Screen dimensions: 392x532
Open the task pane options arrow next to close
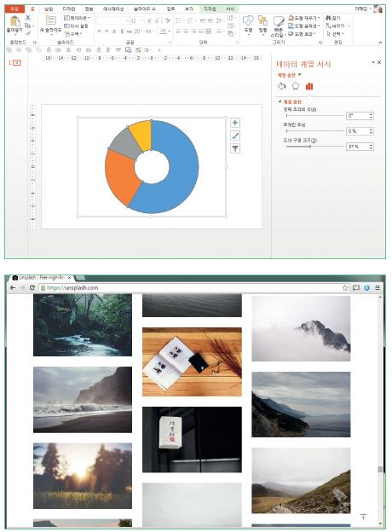[x=373, y=62]
